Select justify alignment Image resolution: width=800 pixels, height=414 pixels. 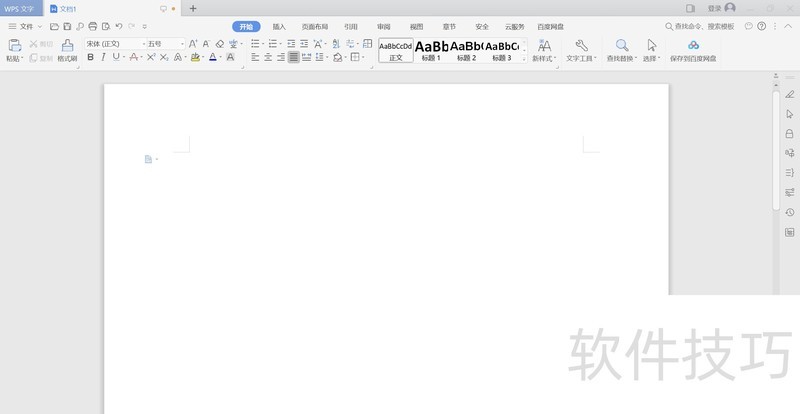click(x=293, y=57)
